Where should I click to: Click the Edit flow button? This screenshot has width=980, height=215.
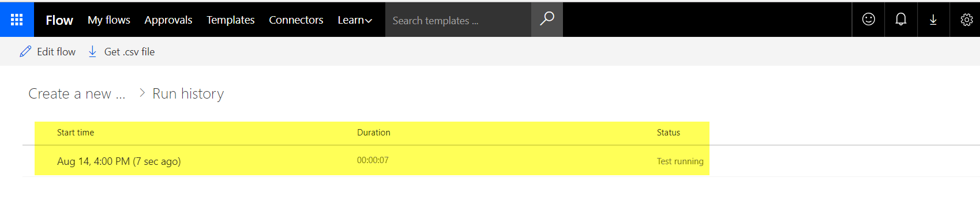(x=47, y=51)
